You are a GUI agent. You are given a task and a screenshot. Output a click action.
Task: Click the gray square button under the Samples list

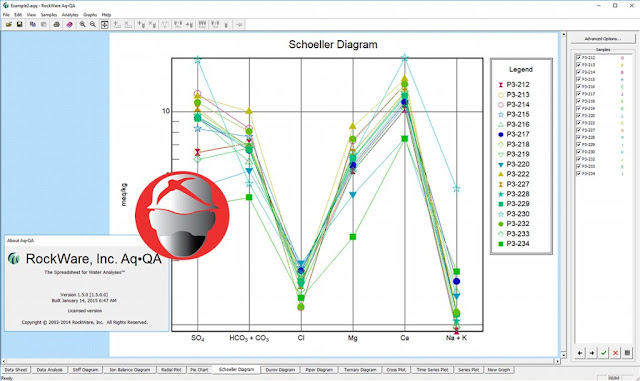point(627,353)
